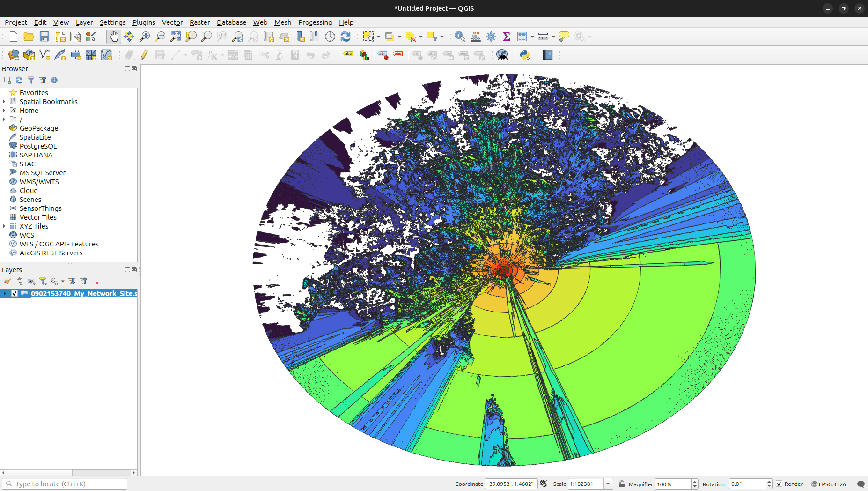Image resolution: width=868 pixels, height=491 pixels.
Task: Toggle the Map Tips speech bubble
Action: point(564,37)
